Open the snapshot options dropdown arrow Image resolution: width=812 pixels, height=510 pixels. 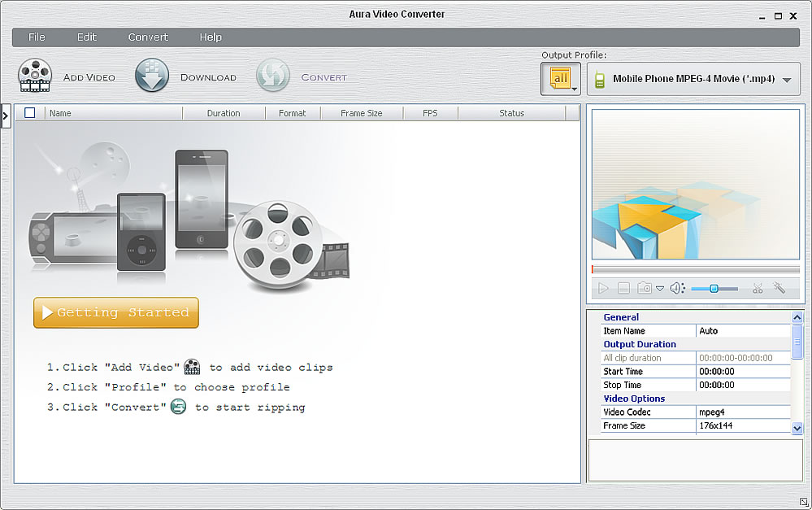point(660,289)
